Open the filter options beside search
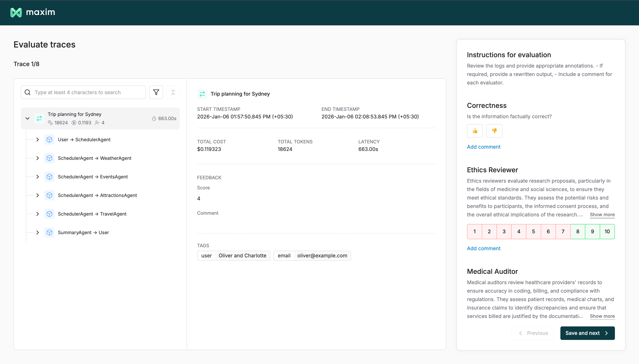Viewport: 639px width, 364px height. click(x=156, y=92)
